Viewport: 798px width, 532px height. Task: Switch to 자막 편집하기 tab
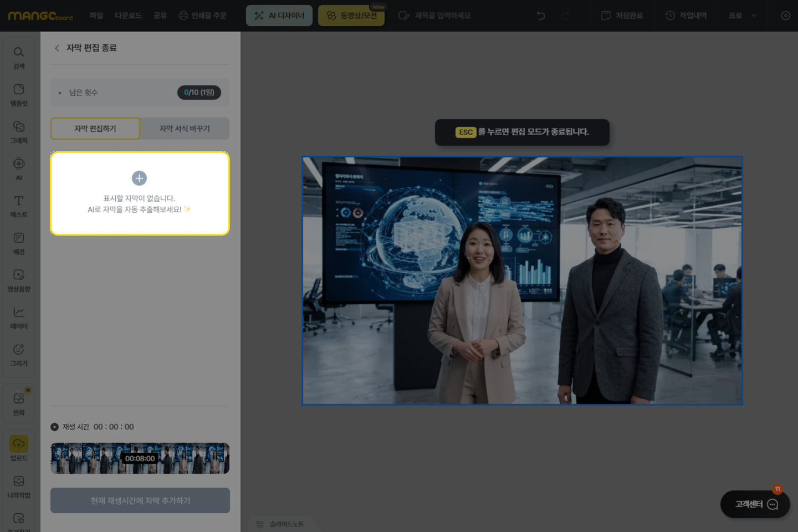pyautogui.click(x=95, y=129)
